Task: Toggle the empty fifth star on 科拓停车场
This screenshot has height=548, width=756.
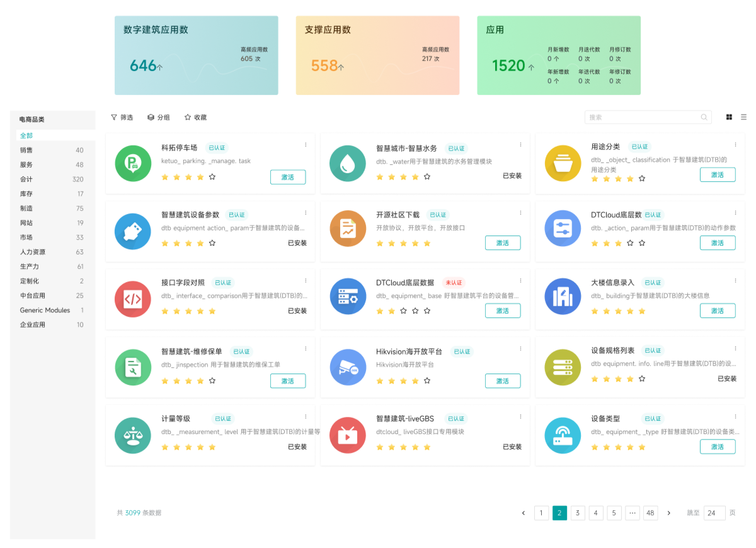Action: (x=212, y=177)
